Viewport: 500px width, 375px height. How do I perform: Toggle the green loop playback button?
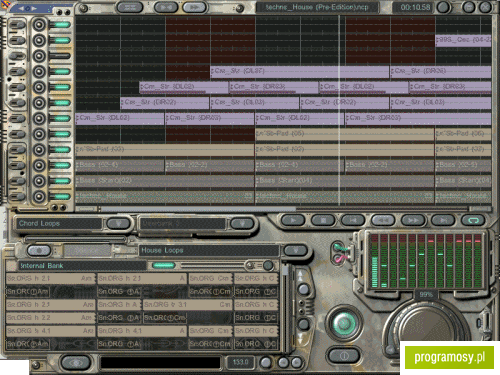[473, 220]
